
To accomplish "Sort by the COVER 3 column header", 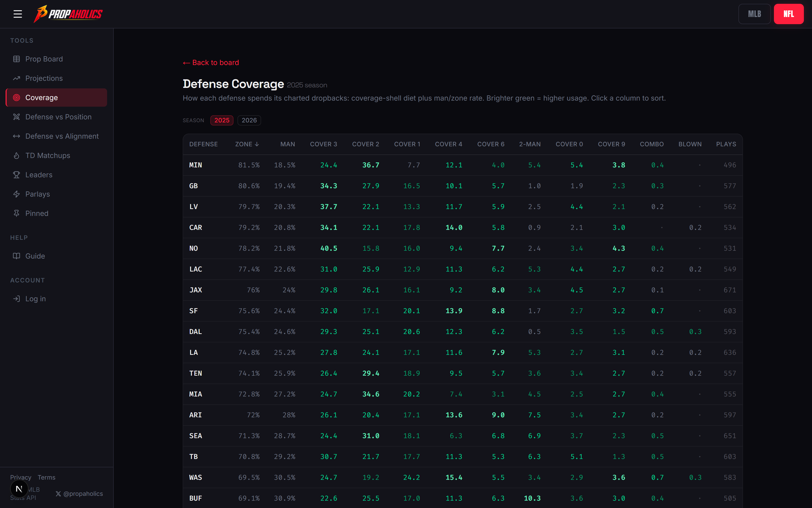I will coord(324,144).
